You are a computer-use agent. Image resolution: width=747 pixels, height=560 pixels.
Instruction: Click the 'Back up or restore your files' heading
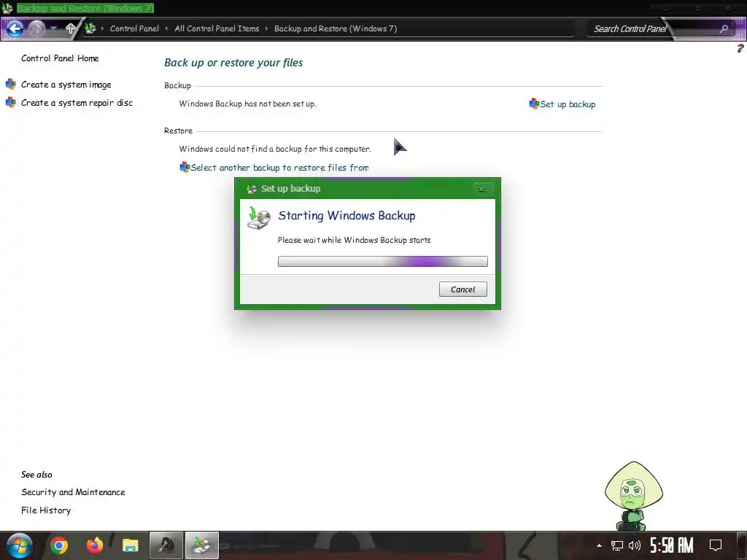[233, 63]
